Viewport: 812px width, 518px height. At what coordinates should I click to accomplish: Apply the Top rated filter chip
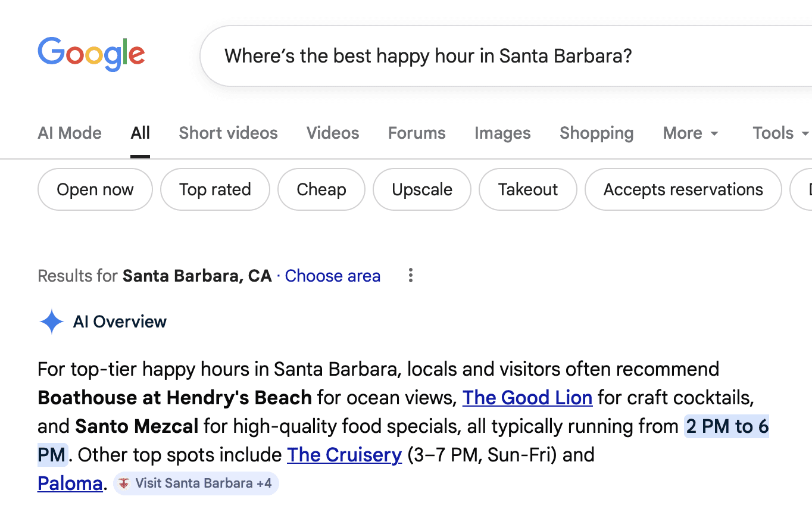(214, 189)
